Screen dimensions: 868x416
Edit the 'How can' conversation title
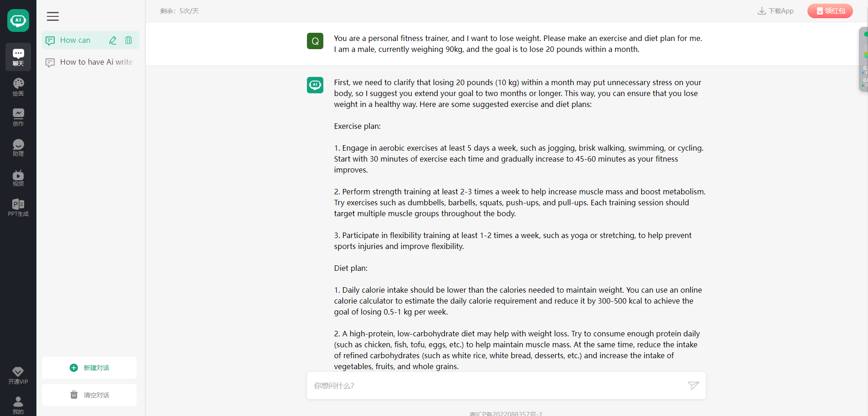(113, 40)
